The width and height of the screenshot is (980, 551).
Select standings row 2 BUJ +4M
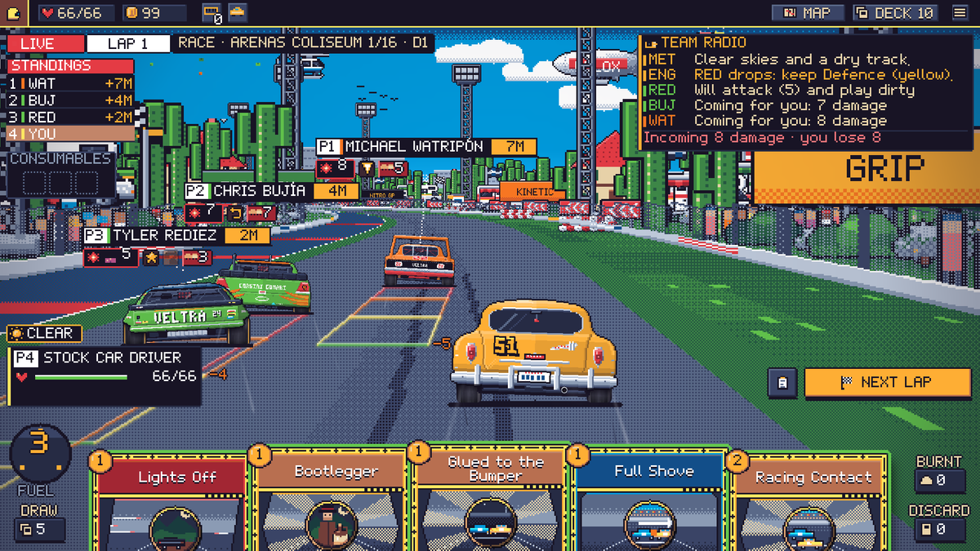70,100
